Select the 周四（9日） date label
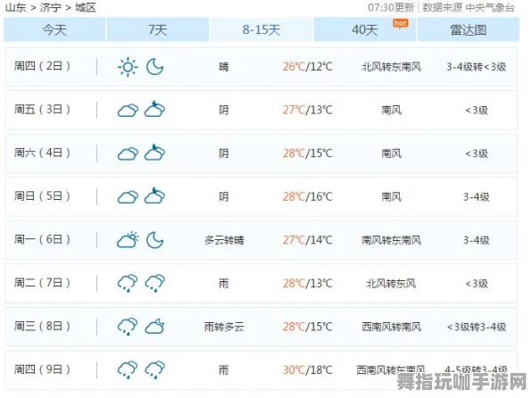The width and height of the screenshot is (532, 398). click(x=42, y=369)
